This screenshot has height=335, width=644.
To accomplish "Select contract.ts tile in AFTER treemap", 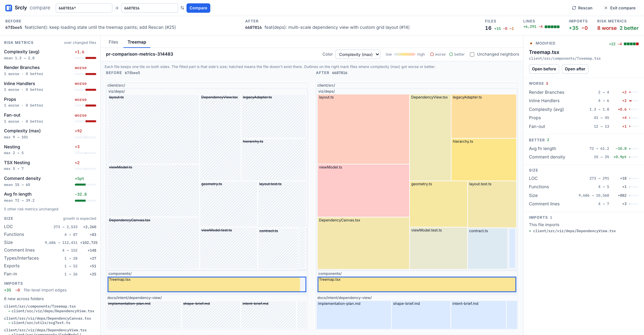I will click(488, 248).
